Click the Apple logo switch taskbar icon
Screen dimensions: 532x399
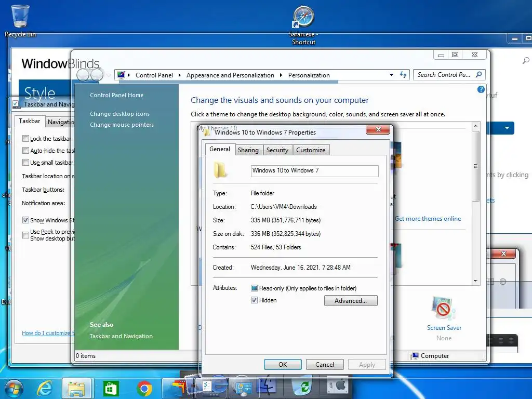click(338, 387)
